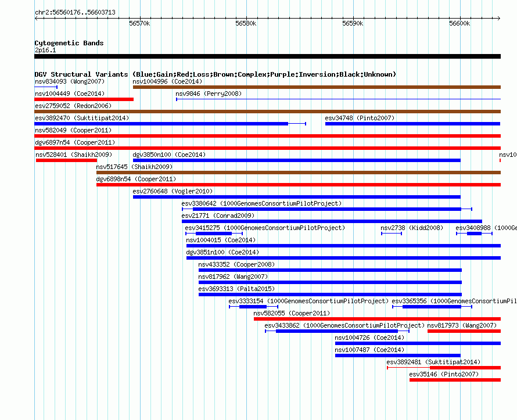Click the nsv1004449 (Coe2014) red loss bar
Screen dimensions: 517x420
[84, 99]
